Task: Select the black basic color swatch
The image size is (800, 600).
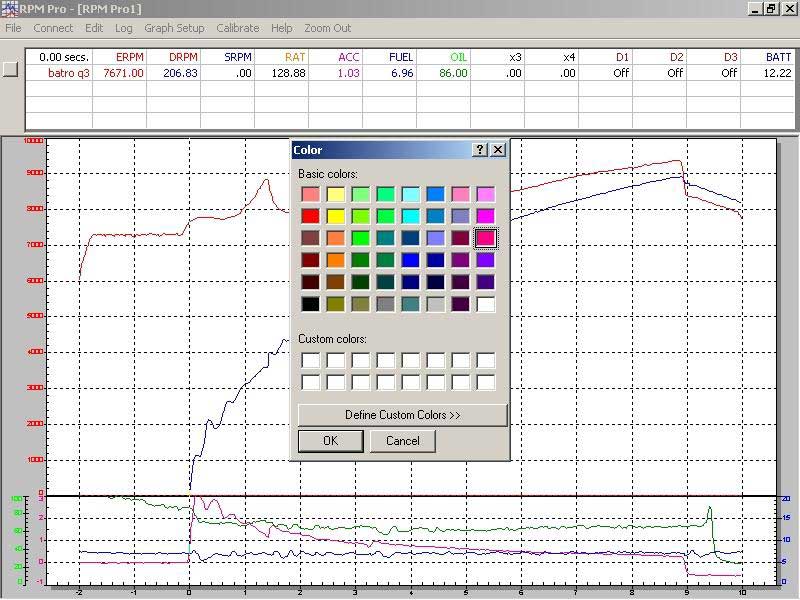Action: (310, 304)
